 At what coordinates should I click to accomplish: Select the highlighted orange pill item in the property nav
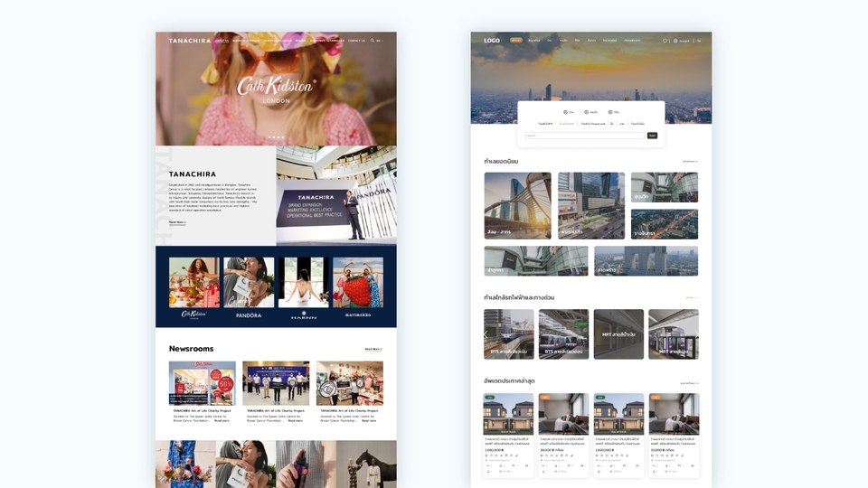516,41
